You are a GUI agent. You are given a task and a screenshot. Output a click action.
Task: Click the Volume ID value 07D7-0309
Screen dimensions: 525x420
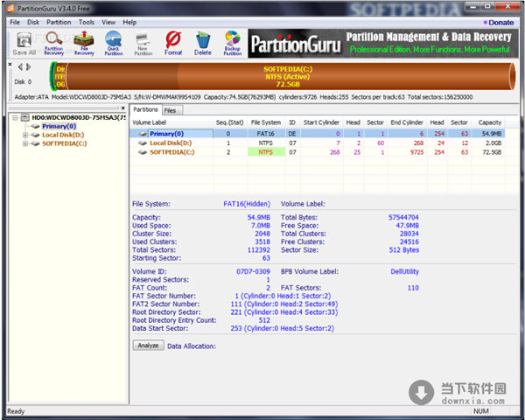click(253, 271)
